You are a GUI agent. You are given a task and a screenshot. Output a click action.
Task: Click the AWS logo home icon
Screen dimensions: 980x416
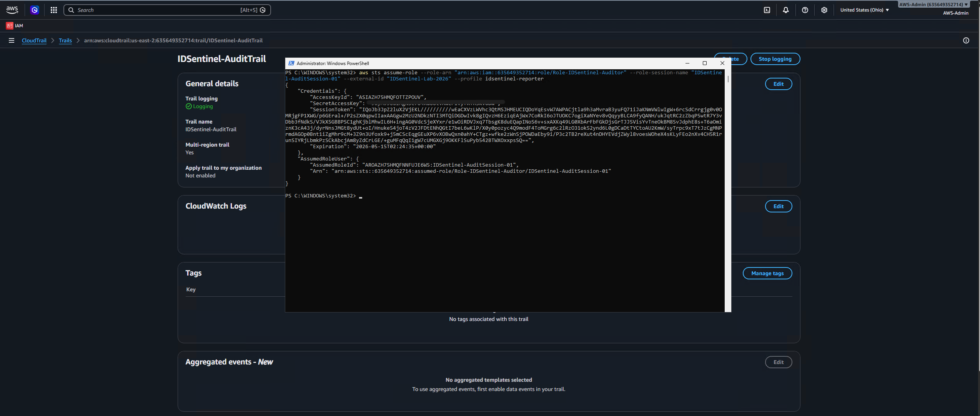[x=12, y=10]
